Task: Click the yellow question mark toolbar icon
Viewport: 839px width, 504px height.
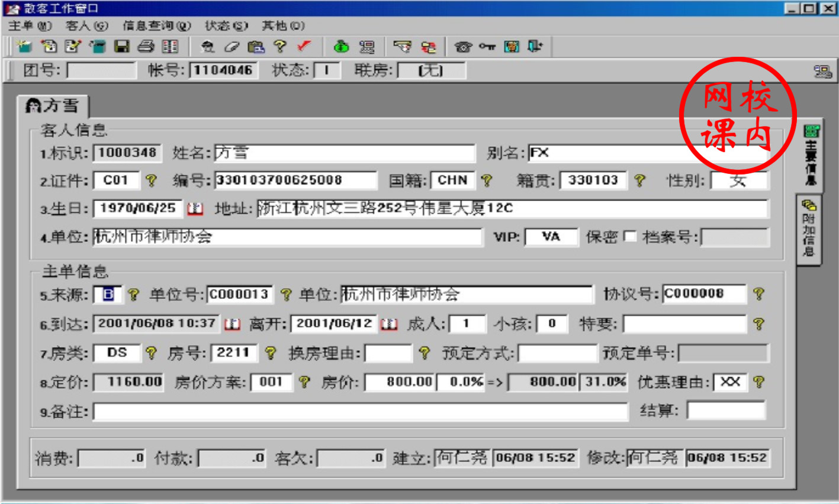Action: coord(280,46)
